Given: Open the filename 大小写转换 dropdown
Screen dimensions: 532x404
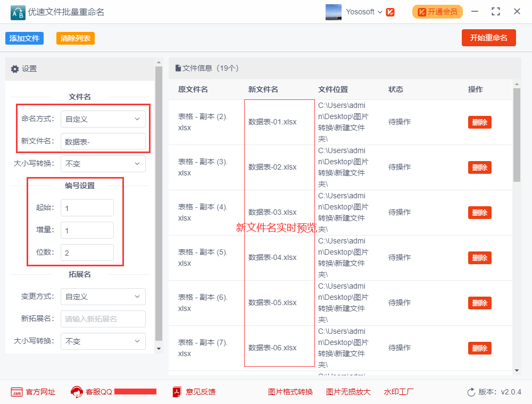Looking at the screenshot, I should pos(103,164).
